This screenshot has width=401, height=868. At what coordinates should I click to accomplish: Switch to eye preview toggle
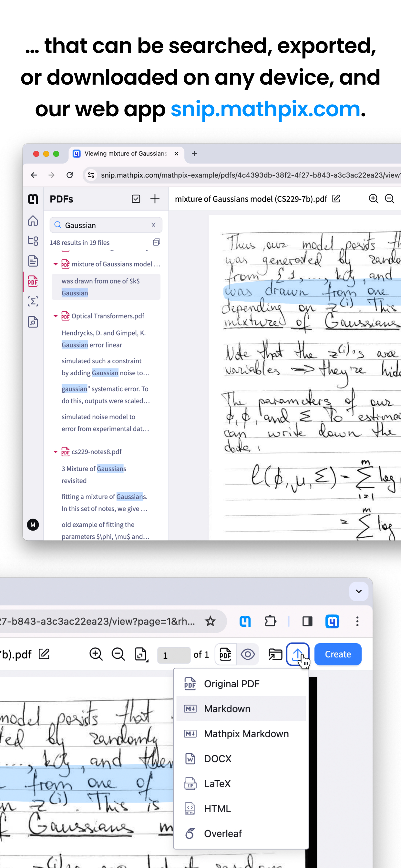[x=248, y=654]
